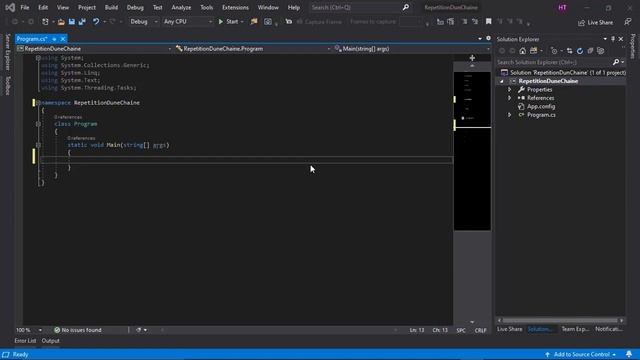Viewport: 640px width, 360px height.
Task: Expand the Program.cs node in Solution Explorer
Action: (509, 115)
